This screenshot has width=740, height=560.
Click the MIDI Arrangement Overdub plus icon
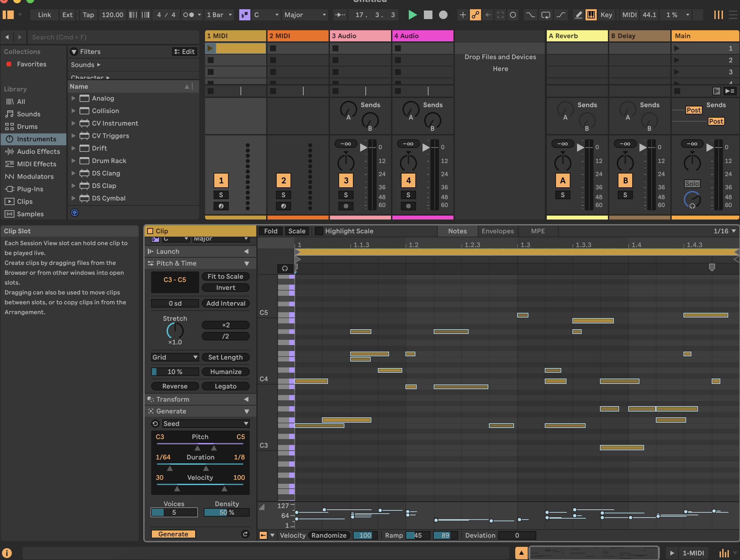(x=463, y=15)
